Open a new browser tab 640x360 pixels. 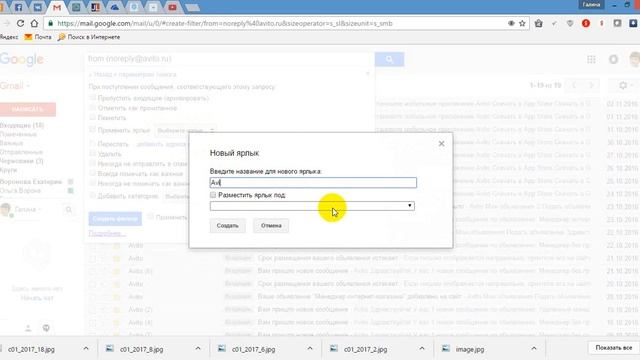tap(192, 7)
